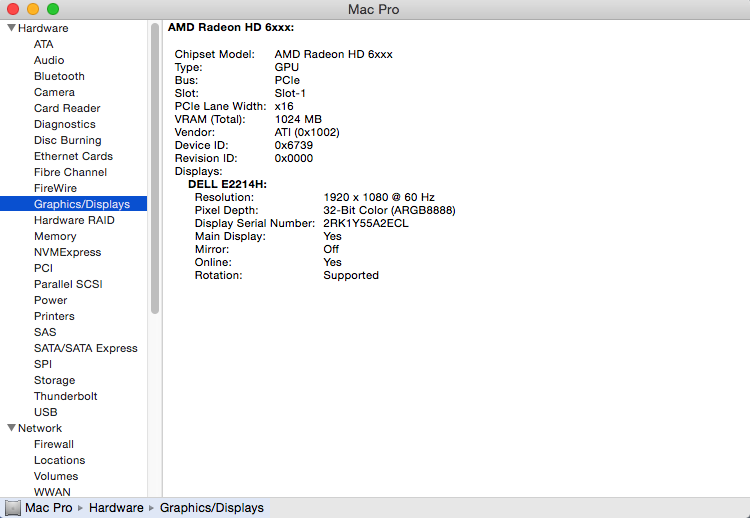Click the Network section header
Viewport: 750px width, 518px height.
pyautogui.click(x=40, y=428)
